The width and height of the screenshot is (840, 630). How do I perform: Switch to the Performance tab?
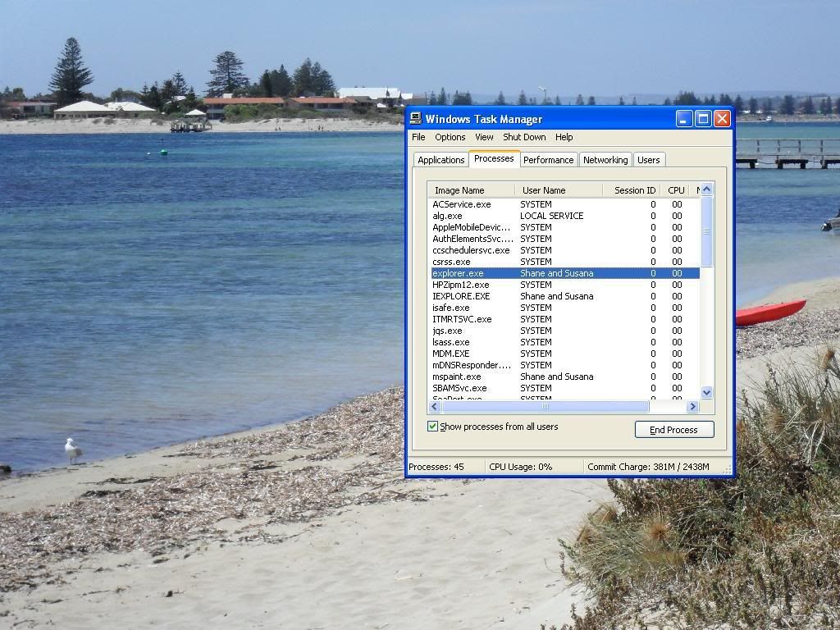tap(549, 160)
